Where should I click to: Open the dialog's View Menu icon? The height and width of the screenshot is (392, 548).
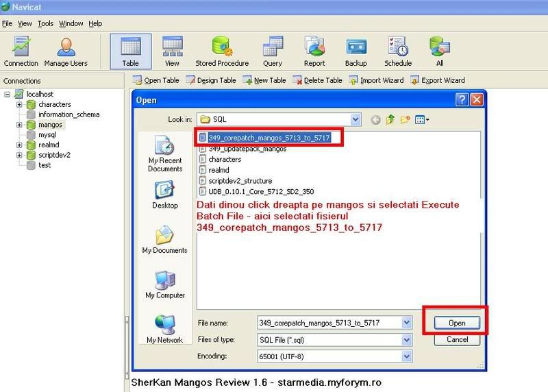(422, 120)
